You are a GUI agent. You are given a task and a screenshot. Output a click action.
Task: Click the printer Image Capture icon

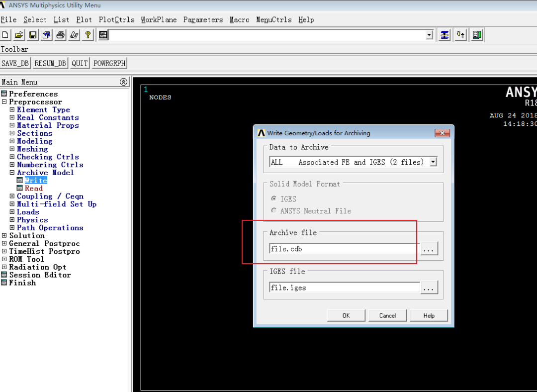(60, 35)
